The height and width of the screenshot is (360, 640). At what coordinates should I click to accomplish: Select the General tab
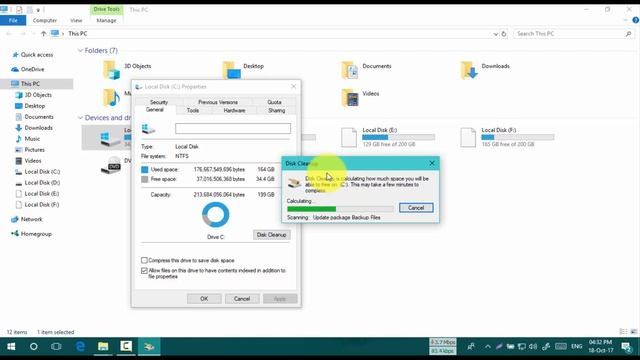pos(155,110)
